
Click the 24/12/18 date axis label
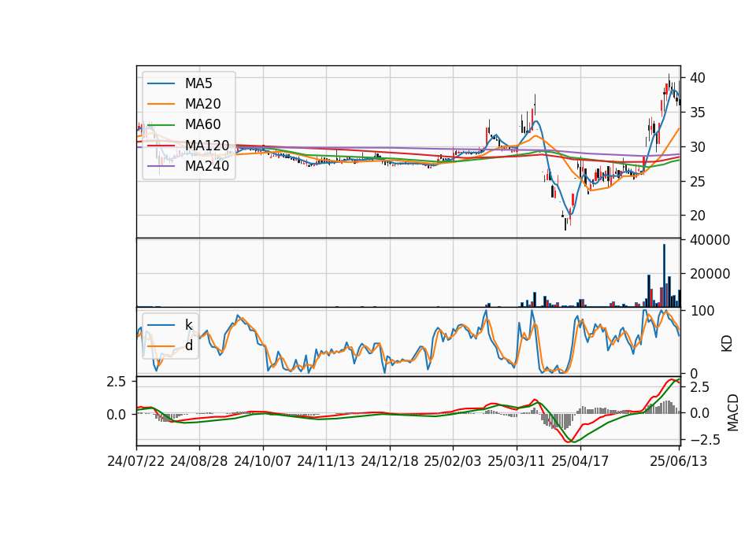390,461
